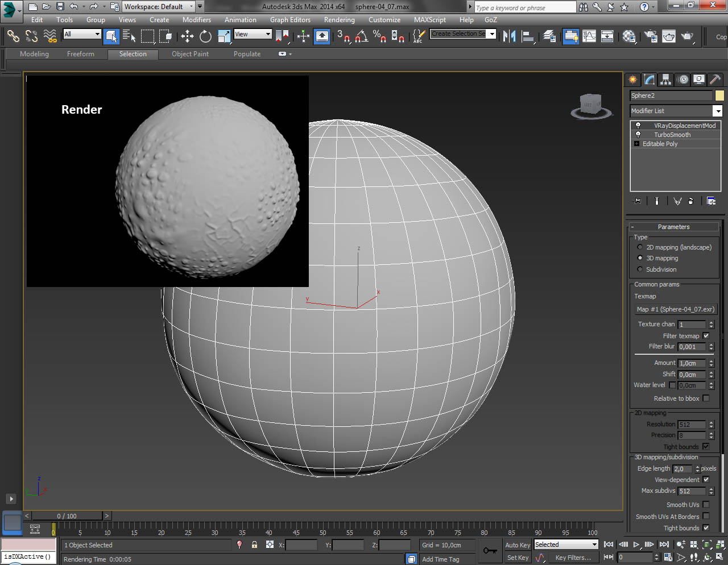Activate Select and Rotate tool

tap(205, 36)
